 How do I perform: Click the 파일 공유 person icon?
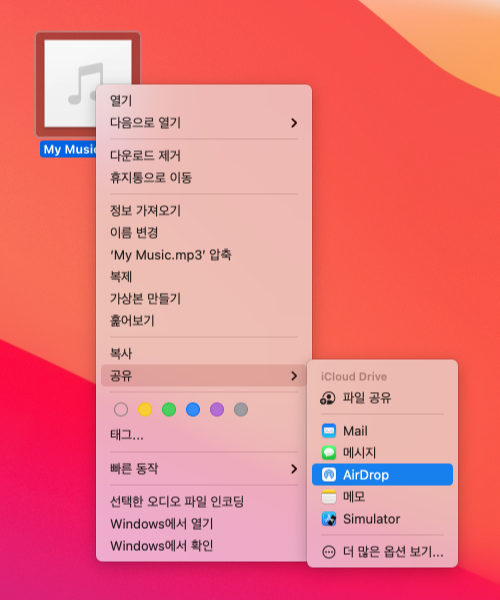click(328, 398)
